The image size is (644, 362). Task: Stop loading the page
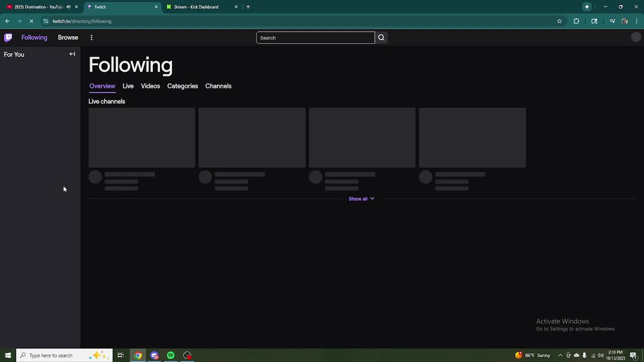[31, 21]
